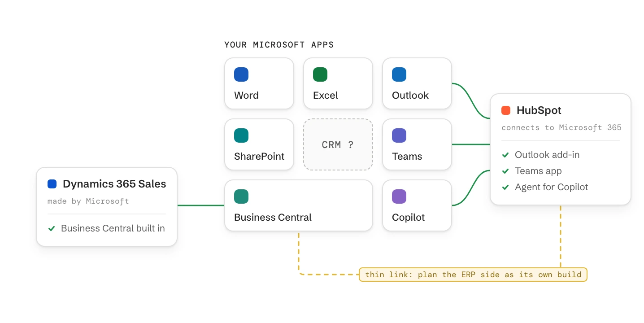
Task: Click the "Teams app" feature text
Action: tap(538, 171)
